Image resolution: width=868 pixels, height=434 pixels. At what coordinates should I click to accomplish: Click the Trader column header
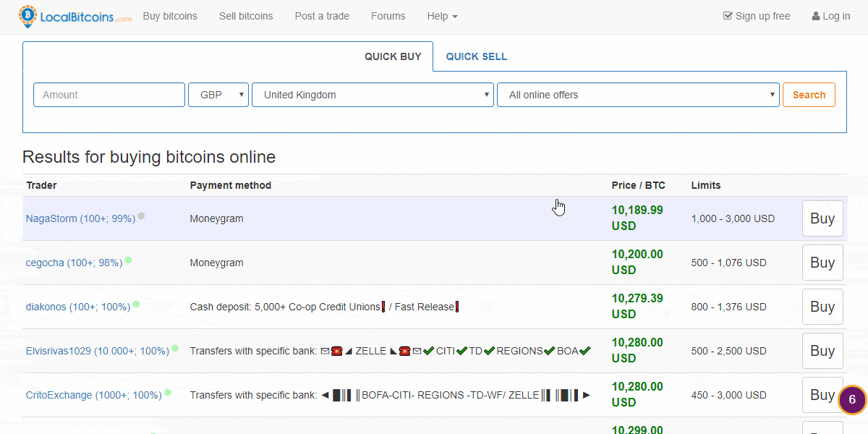coord(41,185)
